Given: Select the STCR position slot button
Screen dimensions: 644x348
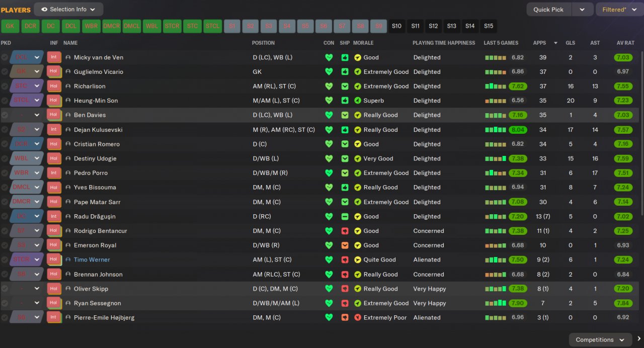Looking at the screenshot, I should [x=172, y=26].
